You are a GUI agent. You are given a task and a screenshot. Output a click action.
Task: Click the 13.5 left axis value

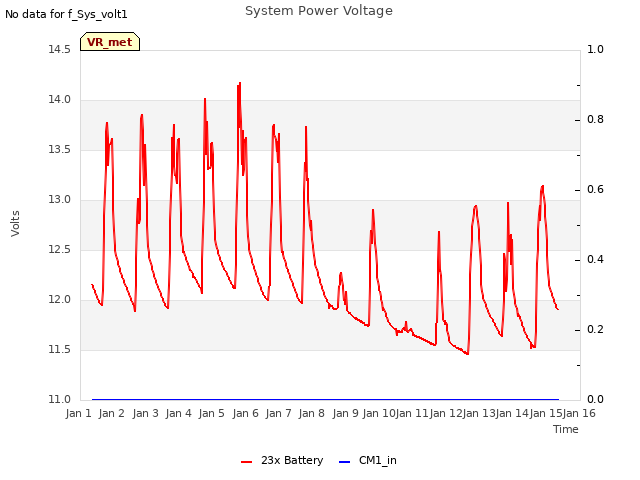[59, 149]
